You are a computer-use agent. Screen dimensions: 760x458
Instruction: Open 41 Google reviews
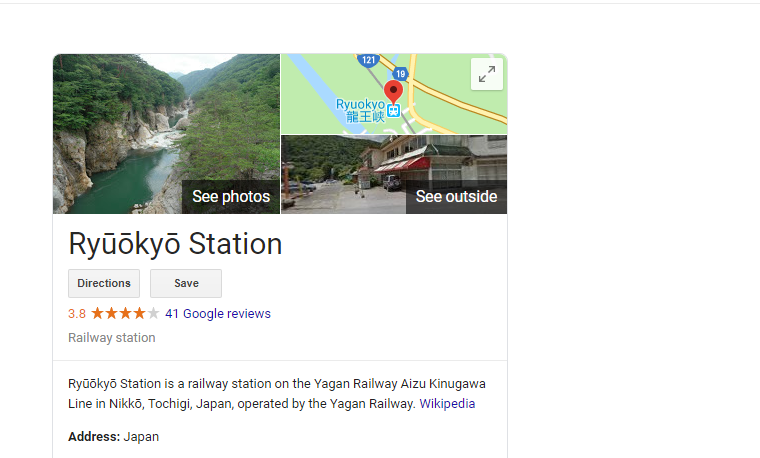[218, 314]
